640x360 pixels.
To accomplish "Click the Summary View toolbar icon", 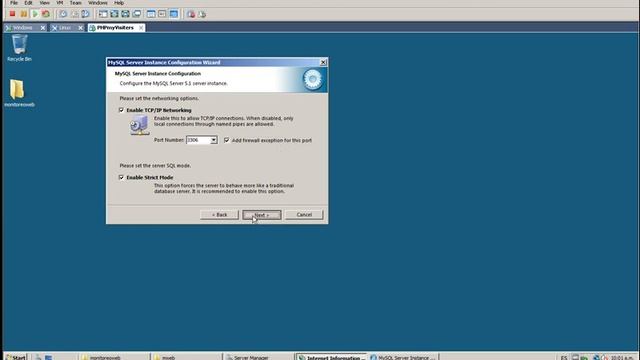I will (151, 14).
